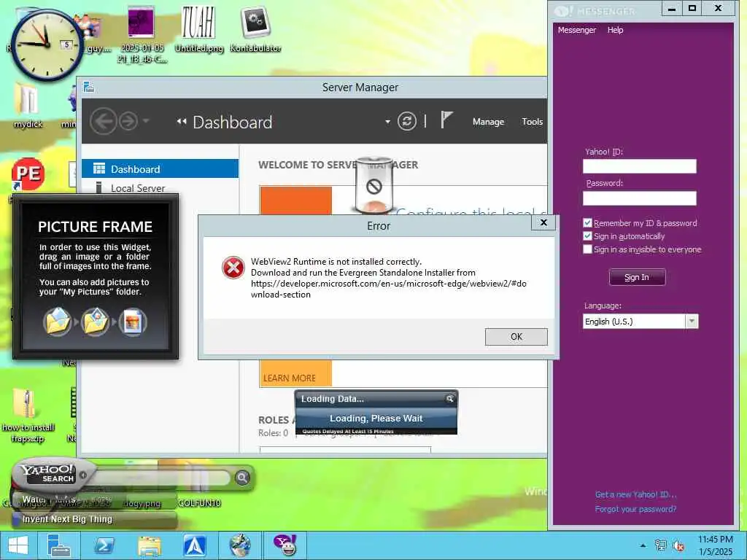Click the network tray icon

661,545
